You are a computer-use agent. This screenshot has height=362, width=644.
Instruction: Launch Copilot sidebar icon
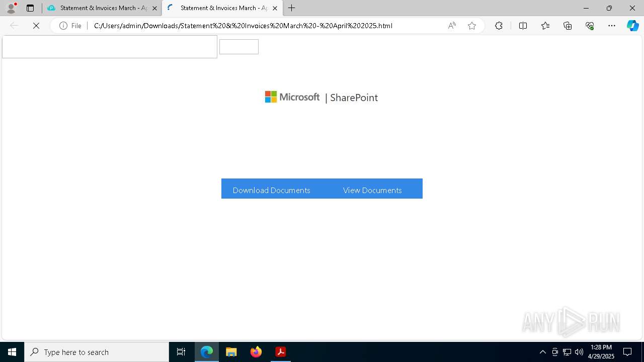point(632,26)
